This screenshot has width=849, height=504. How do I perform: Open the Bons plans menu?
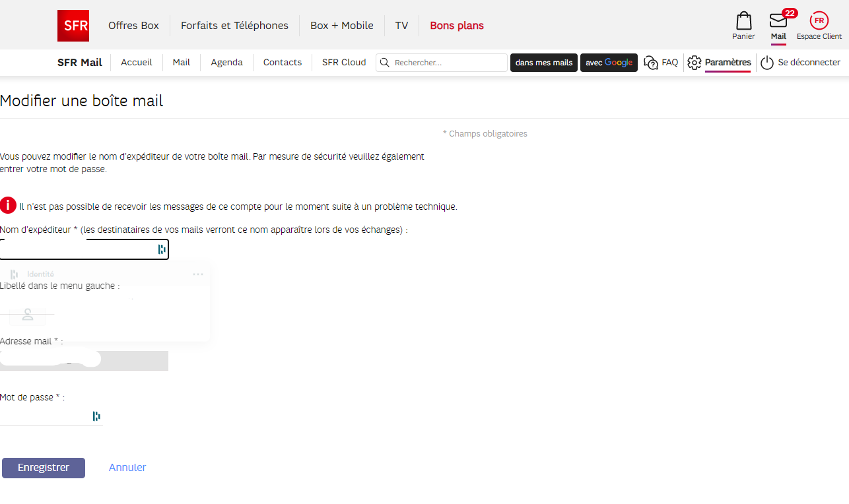pyautogui.click(x=456, y=26)
